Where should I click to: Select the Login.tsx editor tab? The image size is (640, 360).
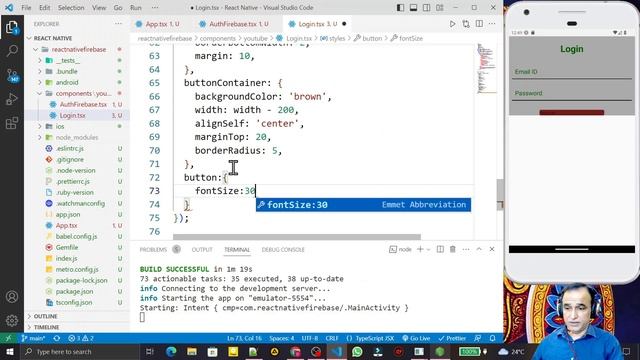click(318, 24)
